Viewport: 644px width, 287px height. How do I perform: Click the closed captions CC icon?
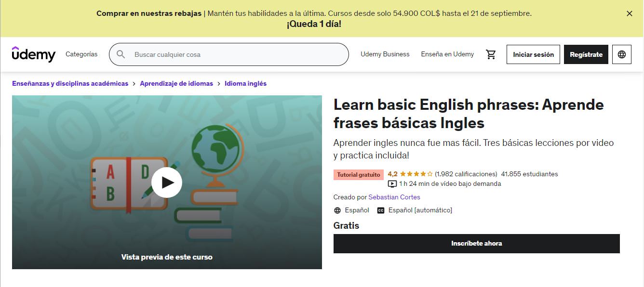coord(381,210)
